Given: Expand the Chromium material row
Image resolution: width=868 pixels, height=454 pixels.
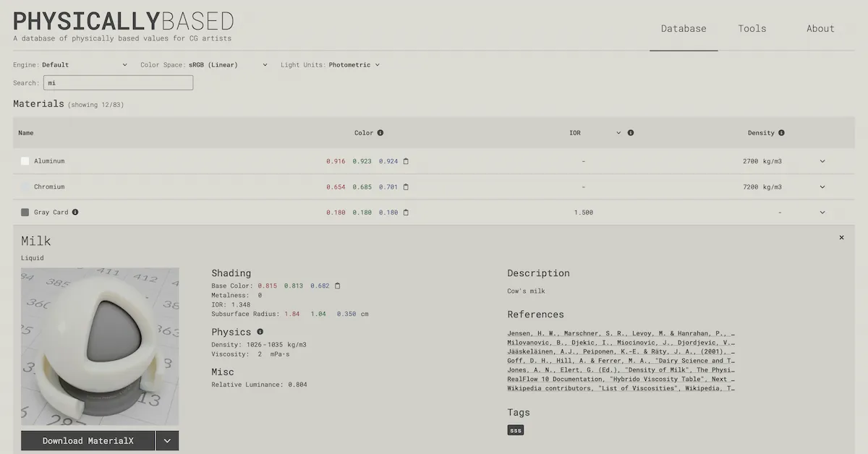Looking at the screenshot, I should (x=822, y=187).
